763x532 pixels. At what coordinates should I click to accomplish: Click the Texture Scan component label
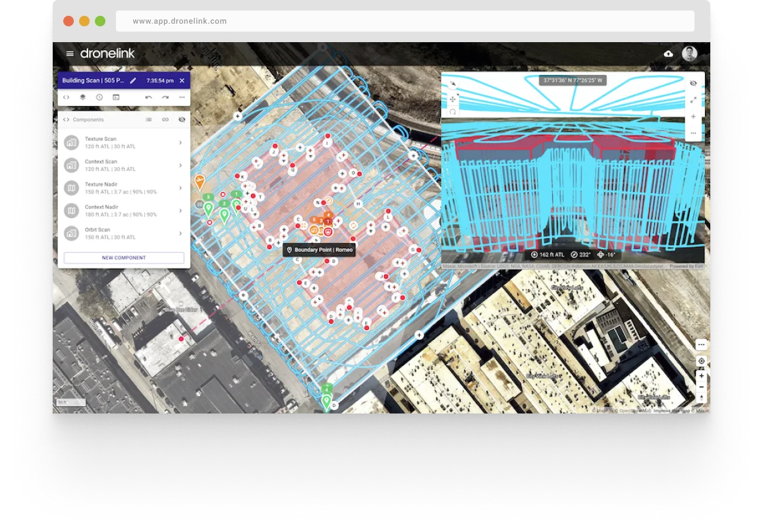(101, 139)
